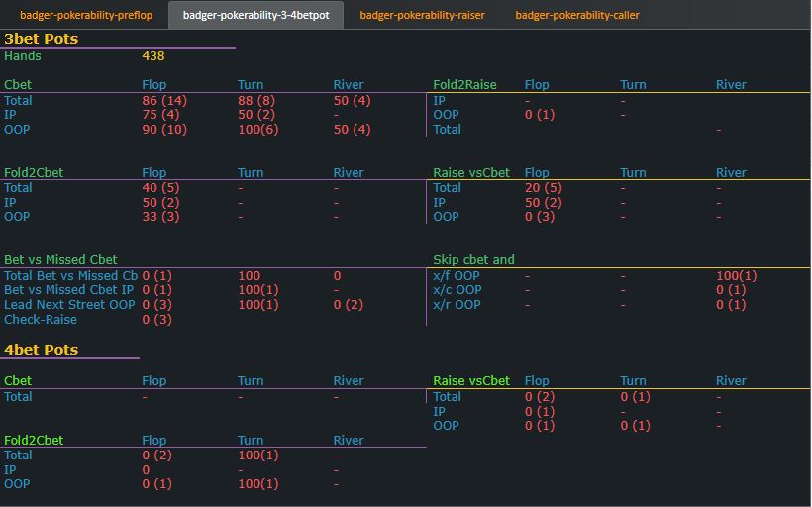The image size is (812, 507).
Task: Click the badger-pokerability-3-4betpot tab
Action: pos(255,15)
